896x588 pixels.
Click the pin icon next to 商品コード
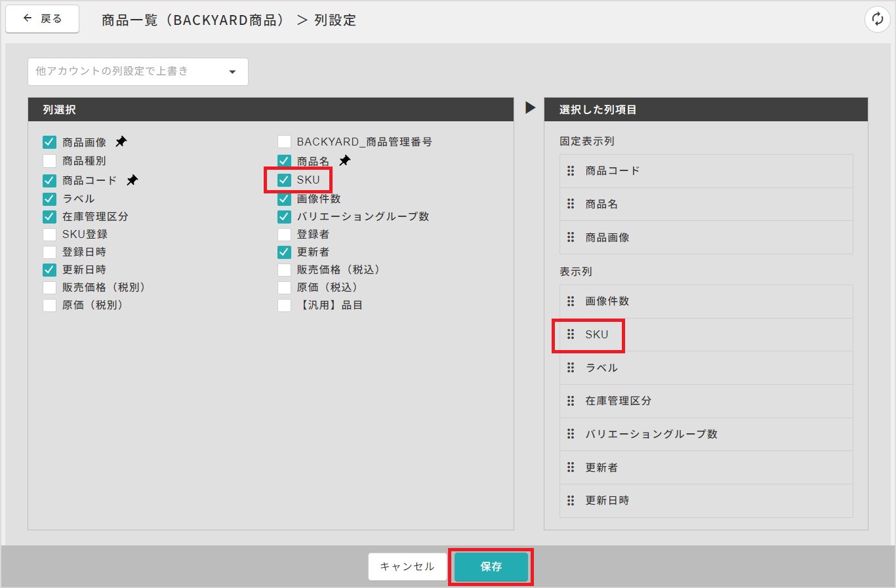132,180
